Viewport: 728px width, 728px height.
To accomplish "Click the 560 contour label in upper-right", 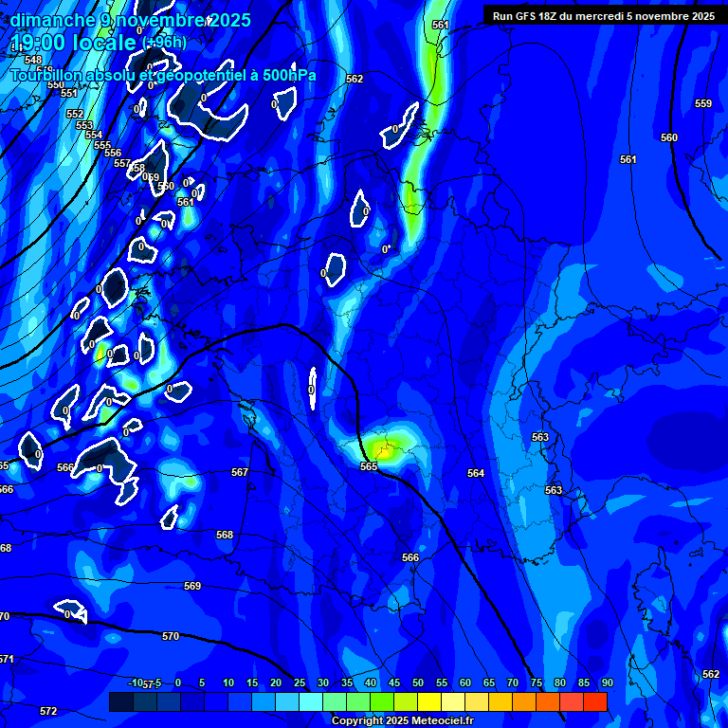I will (x=669, y=137).
